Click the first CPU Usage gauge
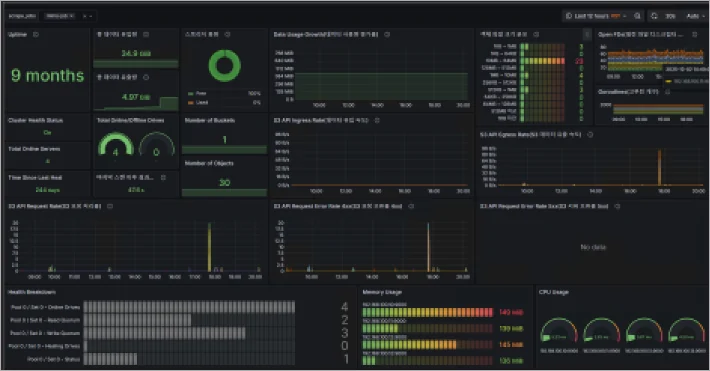710x371 pixels. 559,331
